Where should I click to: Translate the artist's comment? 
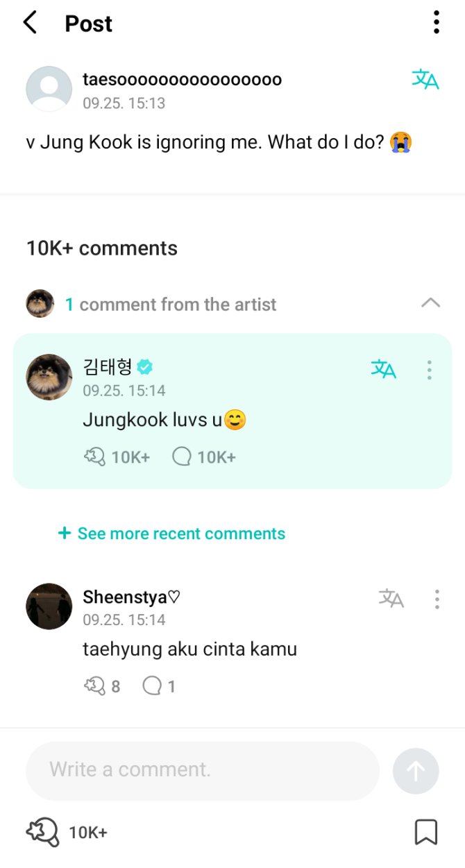click(383, 369)
